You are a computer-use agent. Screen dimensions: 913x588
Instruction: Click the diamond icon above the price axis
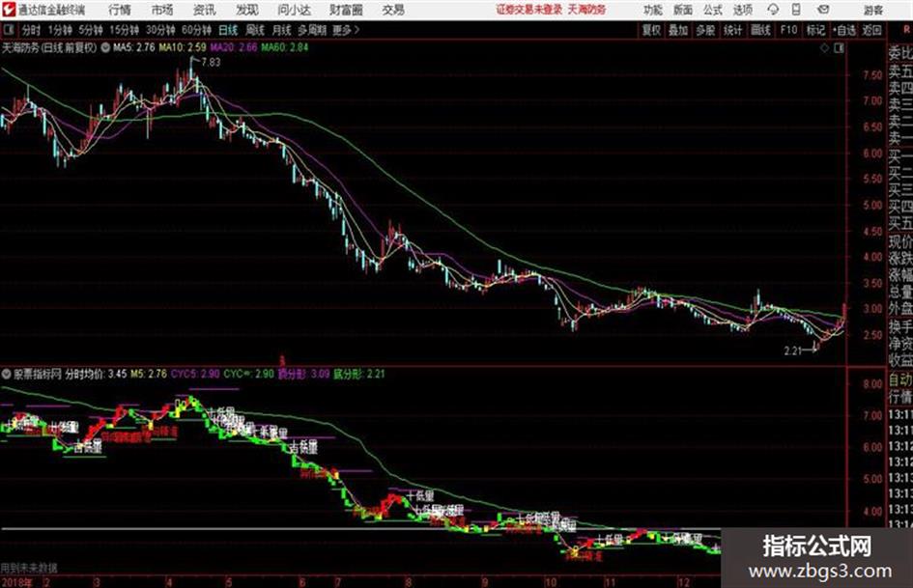824,48
